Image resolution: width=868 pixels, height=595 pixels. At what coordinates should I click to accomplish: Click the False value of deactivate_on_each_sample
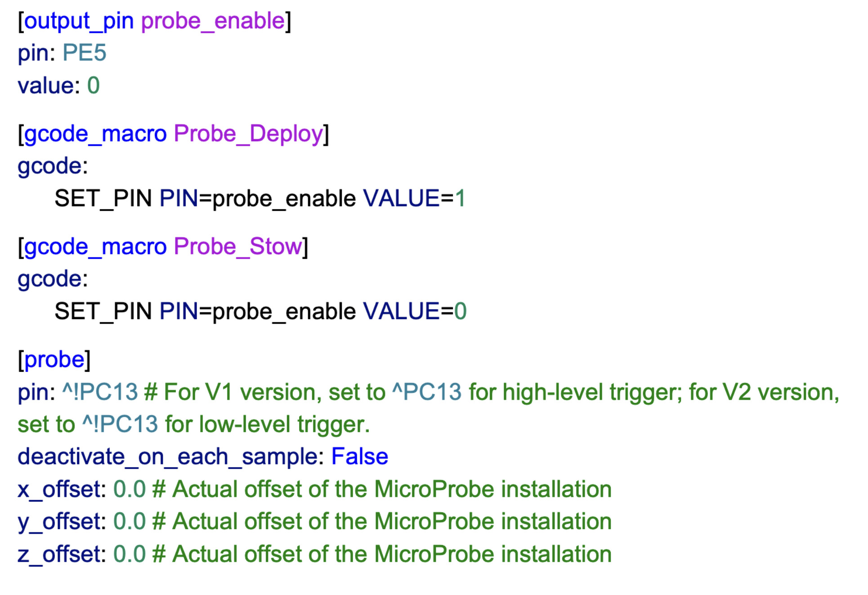tap(359, 457)
